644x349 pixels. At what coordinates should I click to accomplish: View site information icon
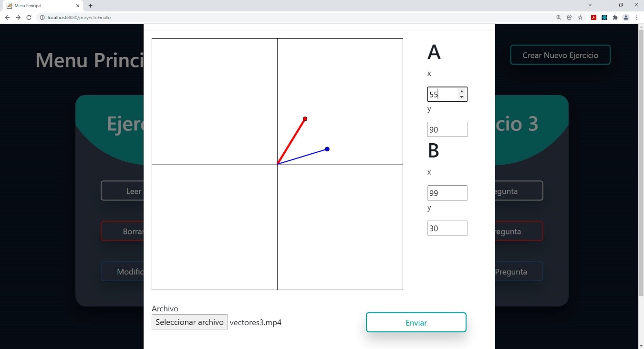coord(42,18)
